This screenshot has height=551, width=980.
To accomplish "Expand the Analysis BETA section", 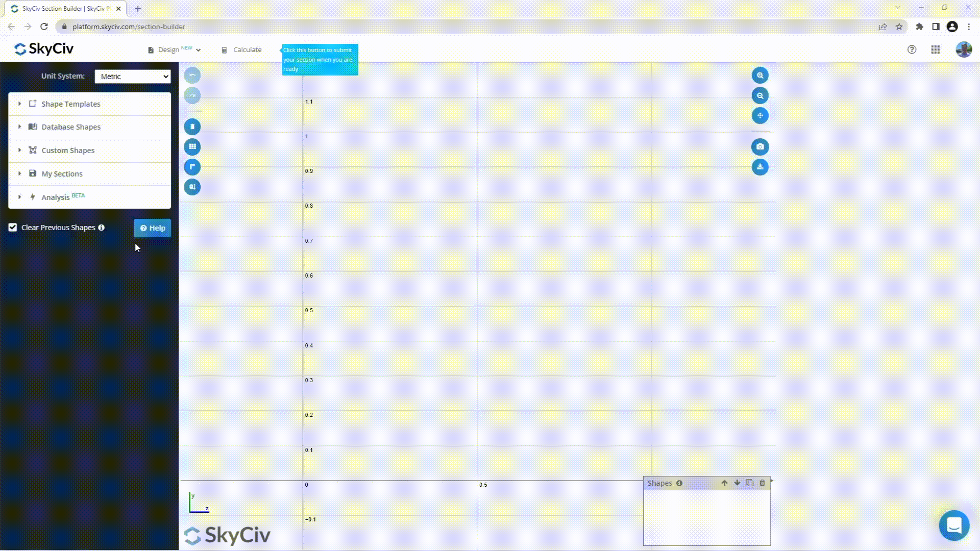I will click(x=19, y=196).
